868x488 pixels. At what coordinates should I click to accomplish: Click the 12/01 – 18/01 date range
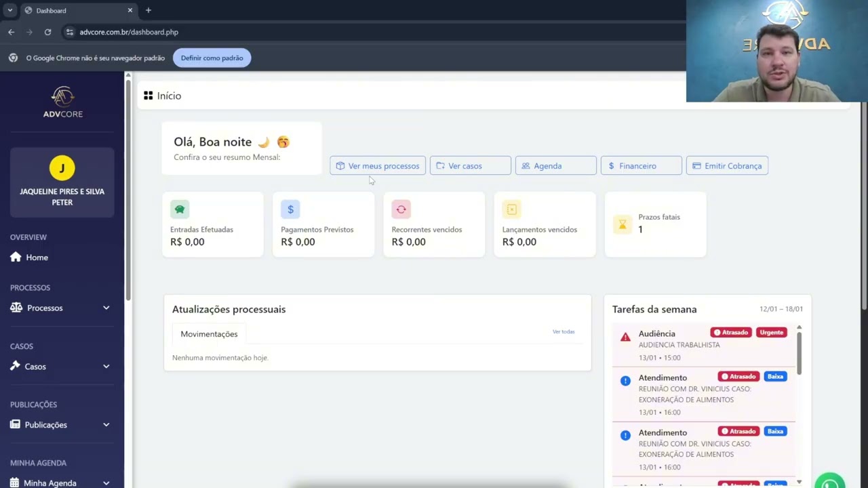(x=781, y=309)
